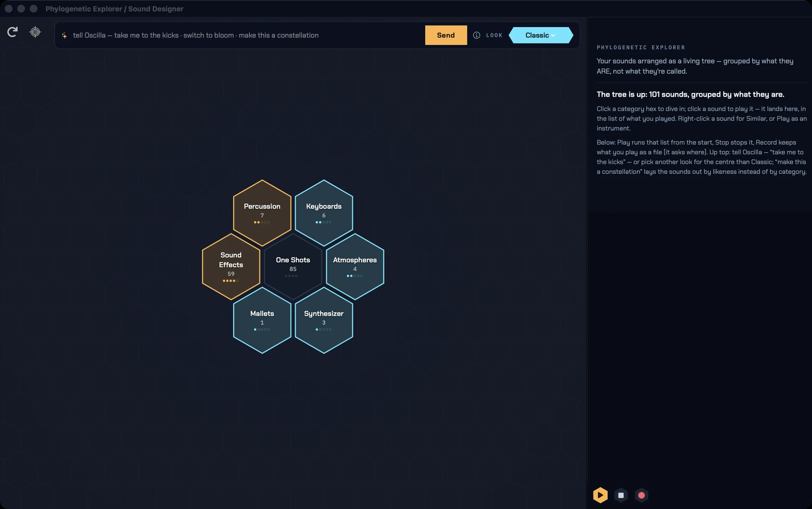Click the PHYLOGENETIC EXPLORER panel heading

pos(641,47)
